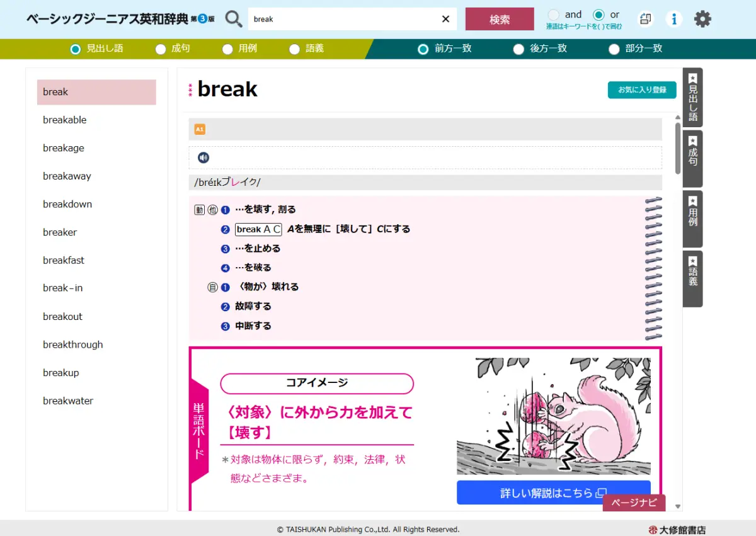Click the squirrel core image illustration
This screenshot has height=536, width=756.
pyautogui.click(x=554, y=416)
